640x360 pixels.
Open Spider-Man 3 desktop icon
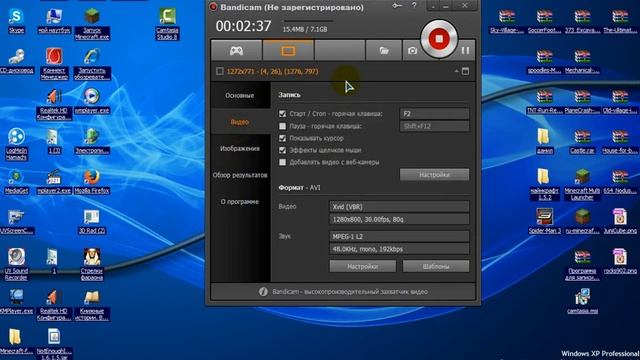tap(545, 222)
